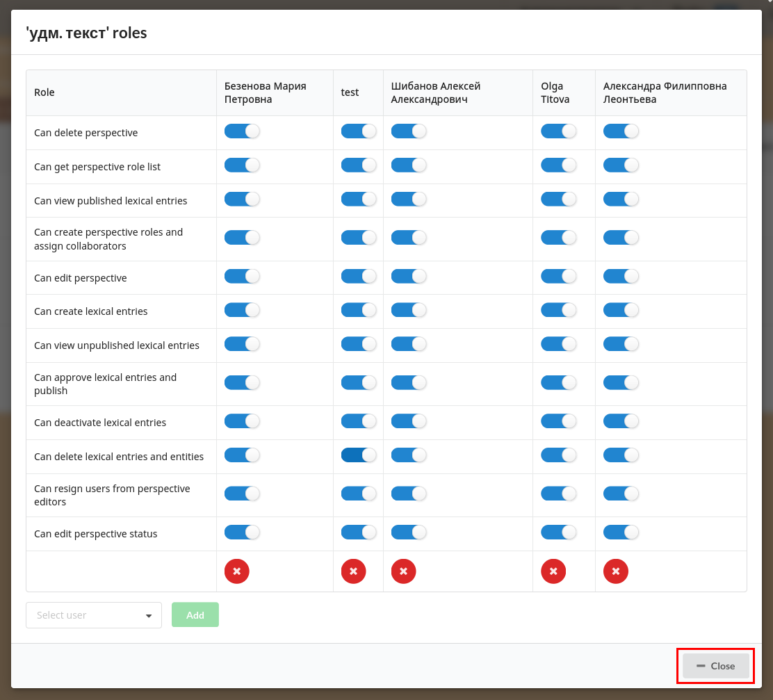Click inside the Select user field

point(83,614)
